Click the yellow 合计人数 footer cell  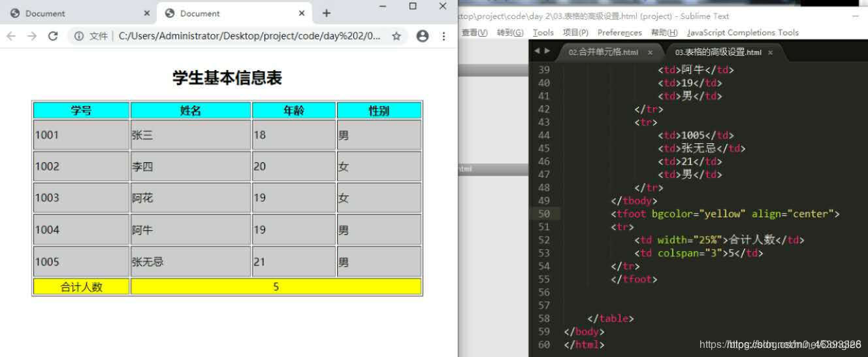81,286
